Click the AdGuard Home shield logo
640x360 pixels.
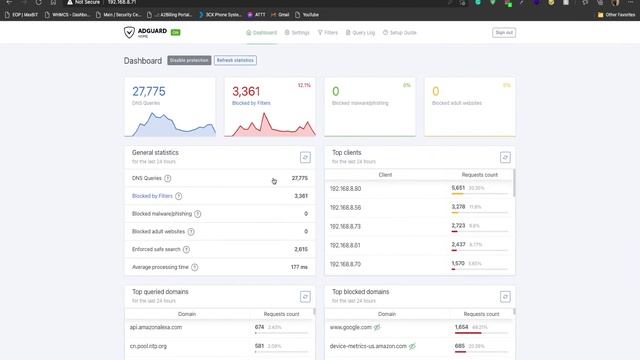click(129, 32)
